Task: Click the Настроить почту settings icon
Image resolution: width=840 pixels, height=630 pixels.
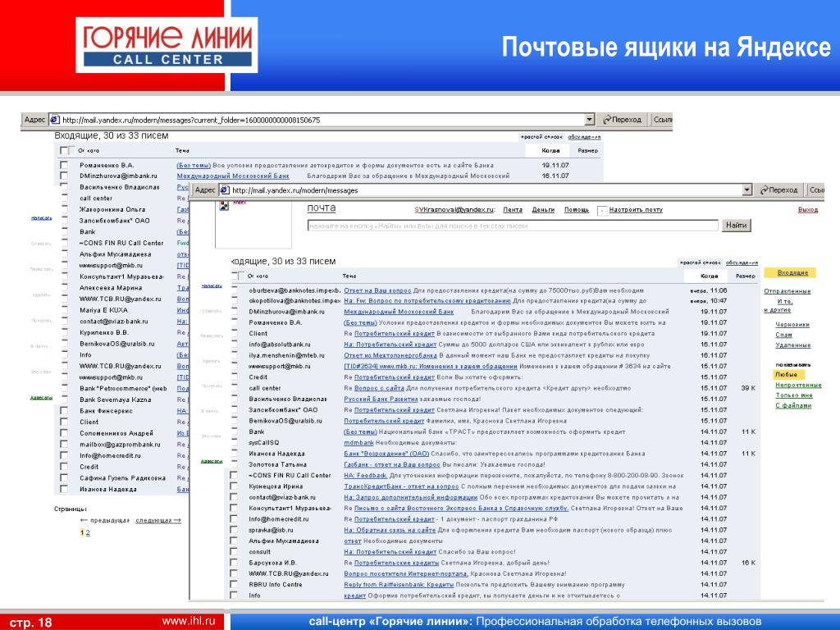Action: coord(601,211)
